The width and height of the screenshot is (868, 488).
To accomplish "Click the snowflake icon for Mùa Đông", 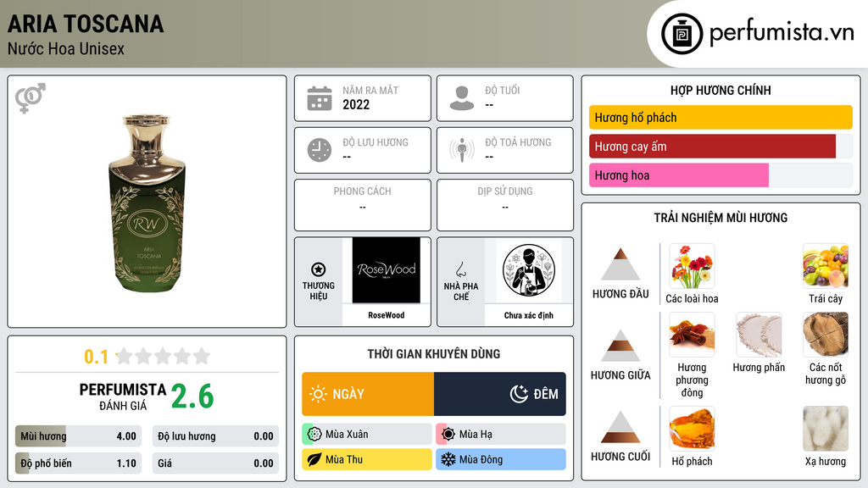I will (448, 459).
